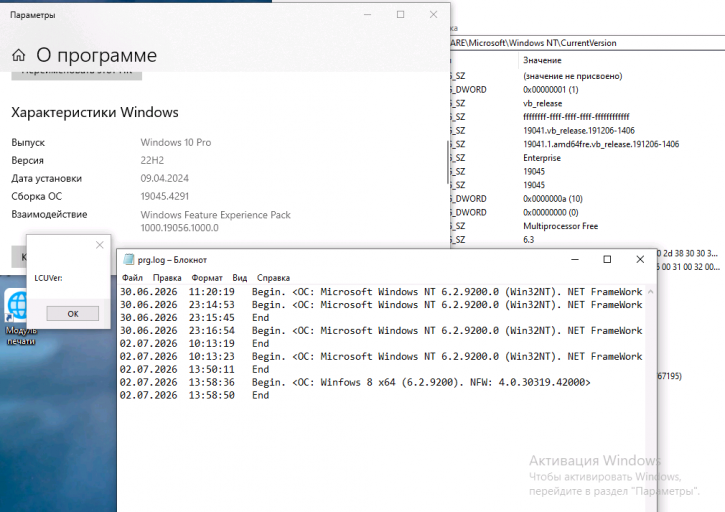725x512 pixels.
Task: Open the Вид menu in Notepad
Action: coord(240,278)
